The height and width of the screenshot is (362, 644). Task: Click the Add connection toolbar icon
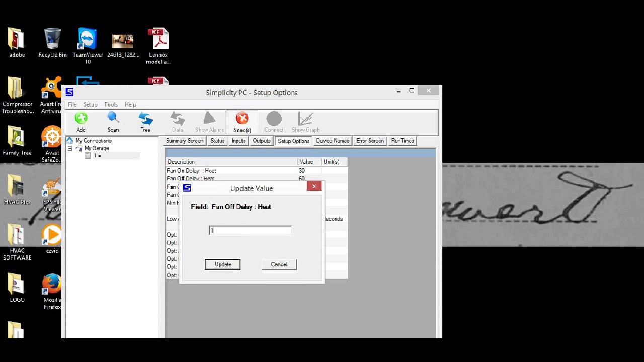click(81, 118)
